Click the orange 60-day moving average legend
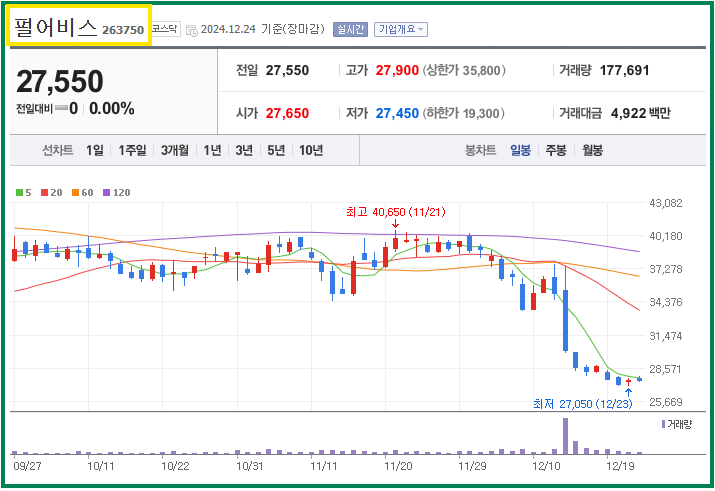Screen dimensions: 715x491 tap(83, 192)
